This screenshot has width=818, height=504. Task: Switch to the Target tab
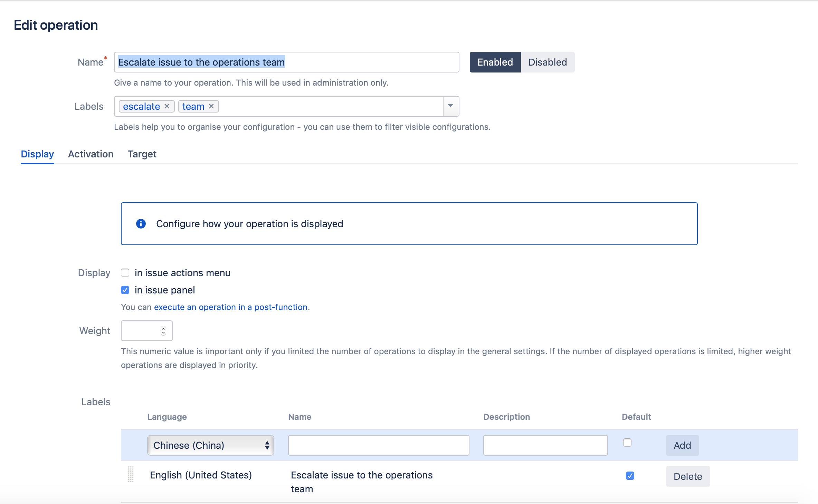point(142,154)
